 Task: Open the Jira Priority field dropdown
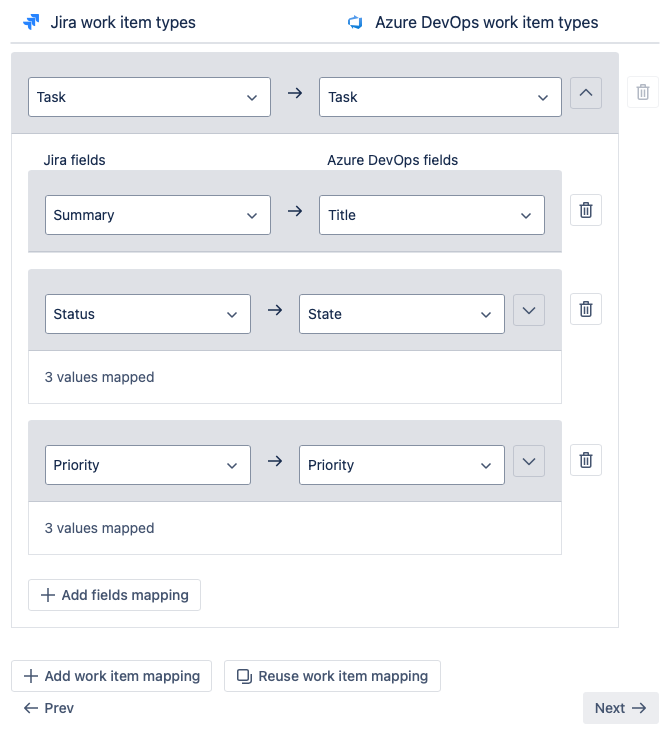pyautogui.click(x=148, y=465)
